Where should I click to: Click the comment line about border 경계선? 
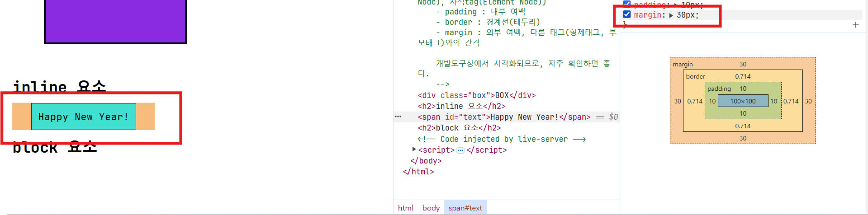(x=488, y=22)
